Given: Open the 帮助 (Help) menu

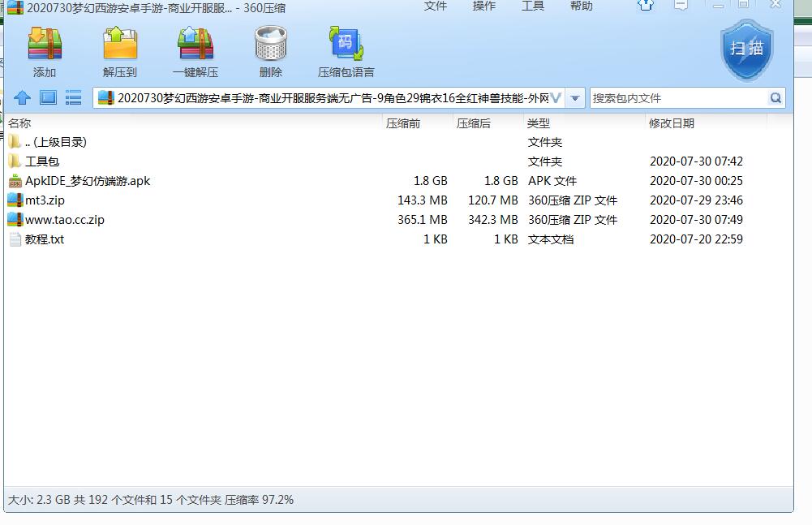Looking at the screenshot, I should [582, 6].
